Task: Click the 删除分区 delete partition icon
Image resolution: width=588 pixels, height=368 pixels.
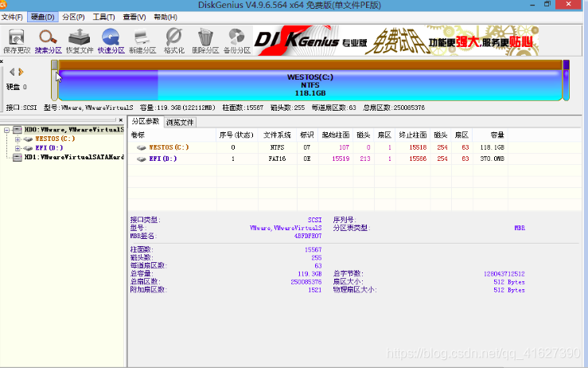Action: coord(205,41)
